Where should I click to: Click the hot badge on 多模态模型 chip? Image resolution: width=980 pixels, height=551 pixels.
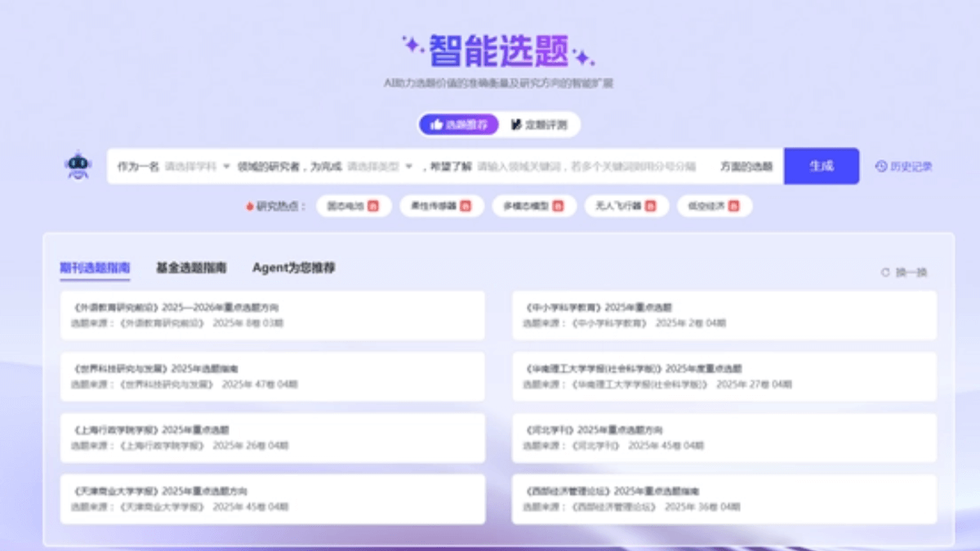coord(557,207)
